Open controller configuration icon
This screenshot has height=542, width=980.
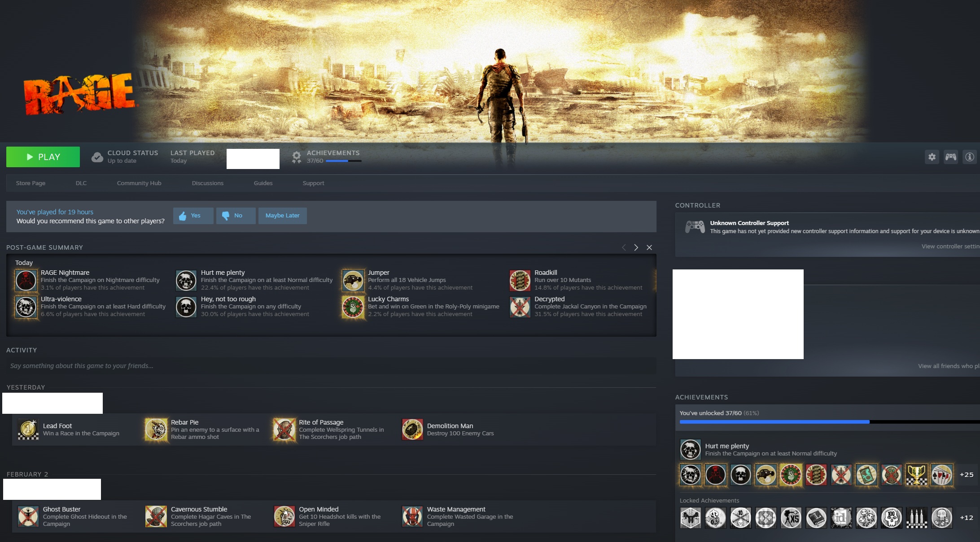[x=950, y=157]
